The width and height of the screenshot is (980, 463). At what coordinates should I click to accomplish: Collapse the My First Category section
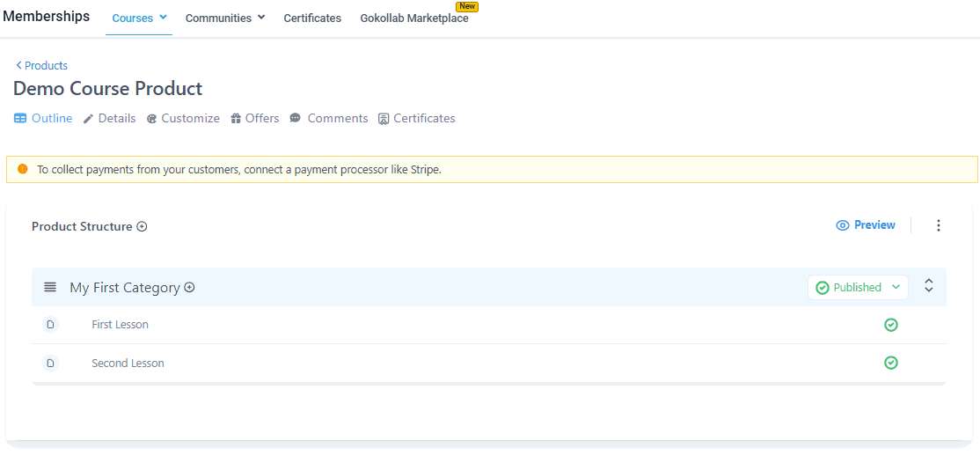929,286
